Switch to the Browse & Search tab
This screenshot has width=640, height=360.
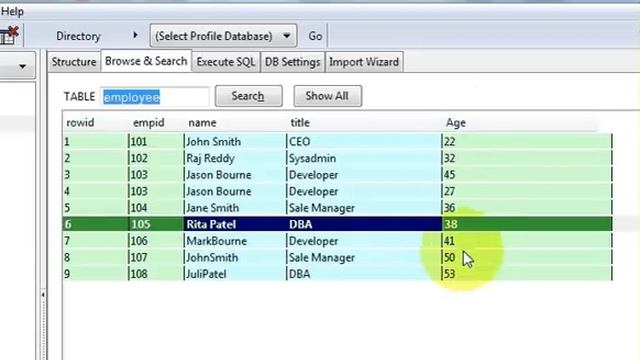(x=146, y=61)
